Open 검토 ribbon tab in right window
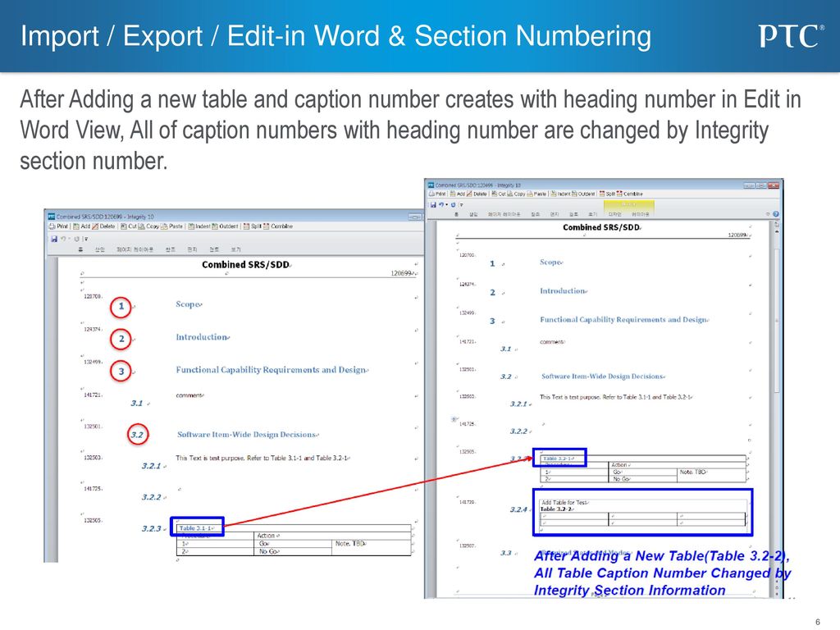 click(573, 214)
